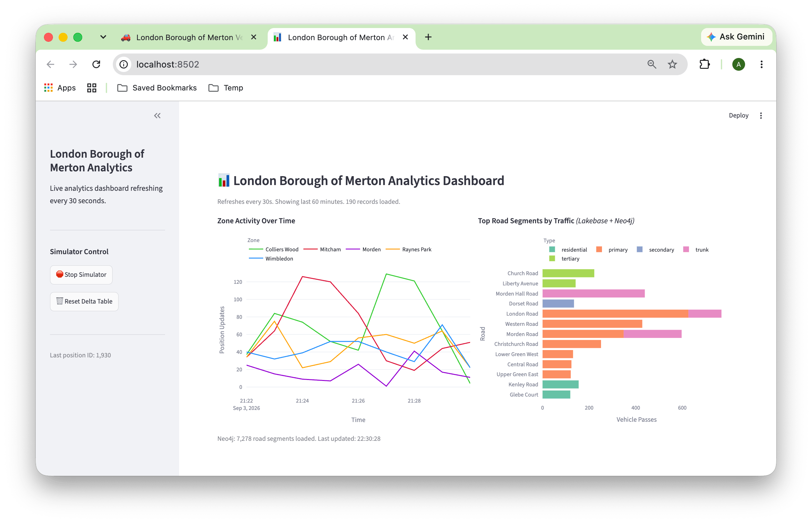Toggle Raynes Park series in legend
This screenshot has height=523, width=812.
click(409, 249)
